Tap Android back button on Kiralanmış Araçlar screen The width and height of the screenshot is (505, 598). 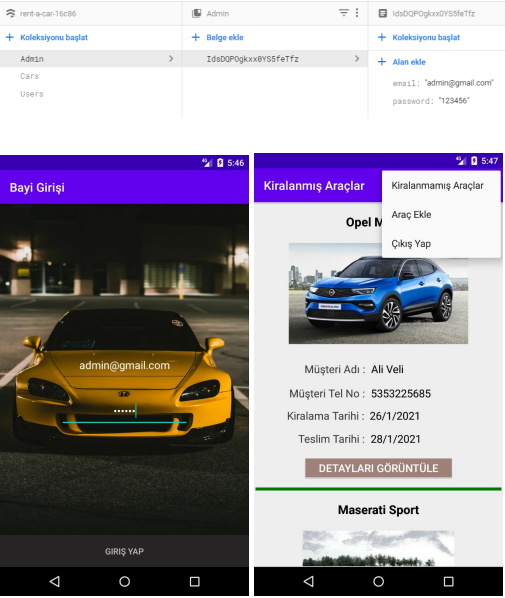point(309,581)
